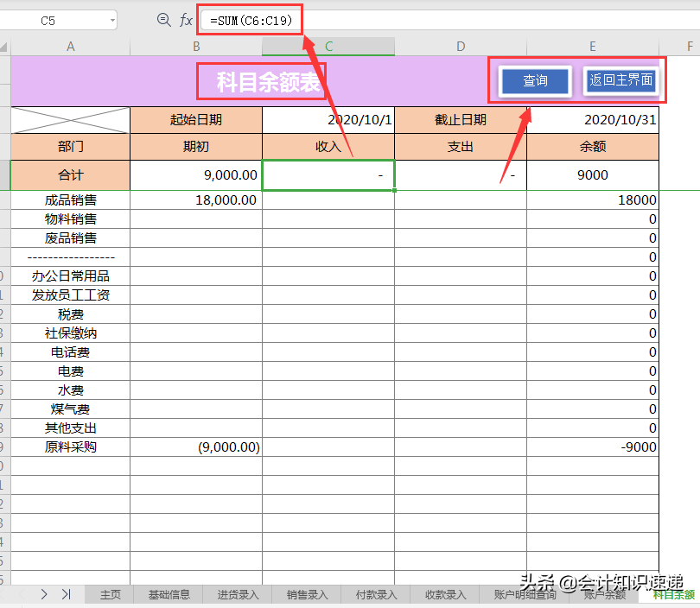Click the 返回主界面 button

pyautogui.click(x=621, y=80)
